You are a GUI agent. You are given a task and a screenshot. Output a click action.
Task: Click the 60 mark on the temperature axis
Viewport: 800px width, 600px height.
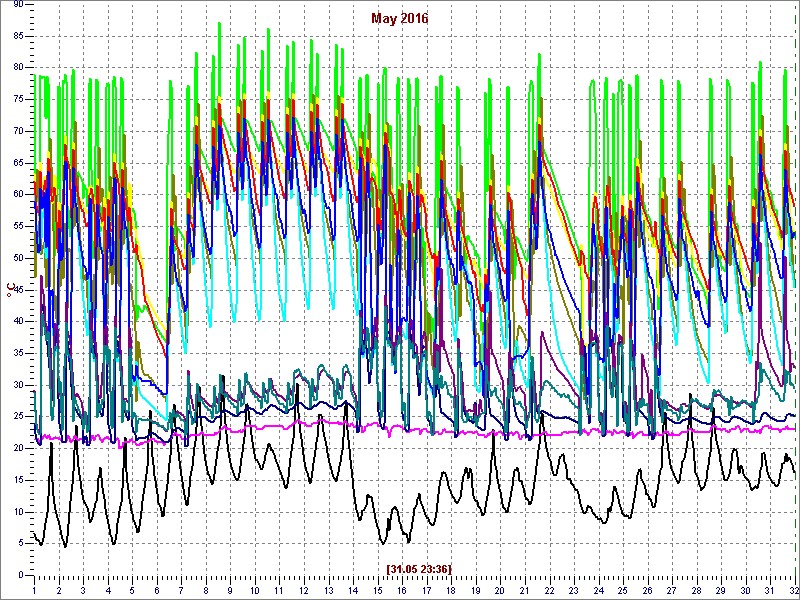(x=18, y=194)
